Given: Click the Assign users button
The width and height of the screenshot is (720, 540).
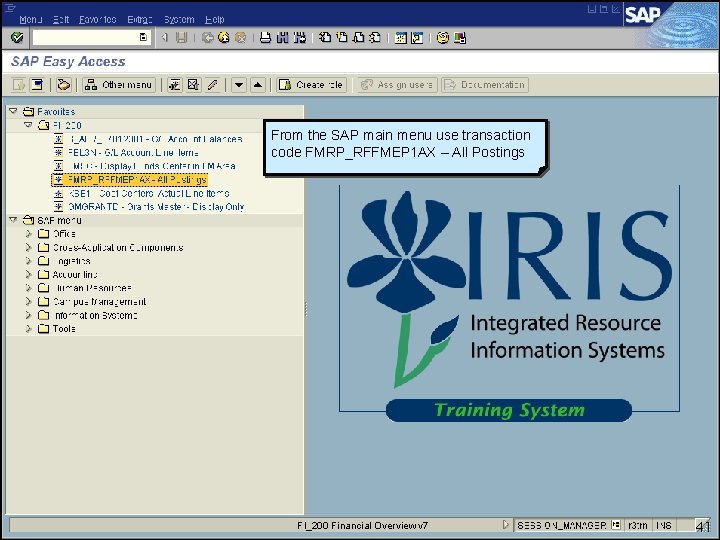Looking at the screenshot, I should coord(397,84).
